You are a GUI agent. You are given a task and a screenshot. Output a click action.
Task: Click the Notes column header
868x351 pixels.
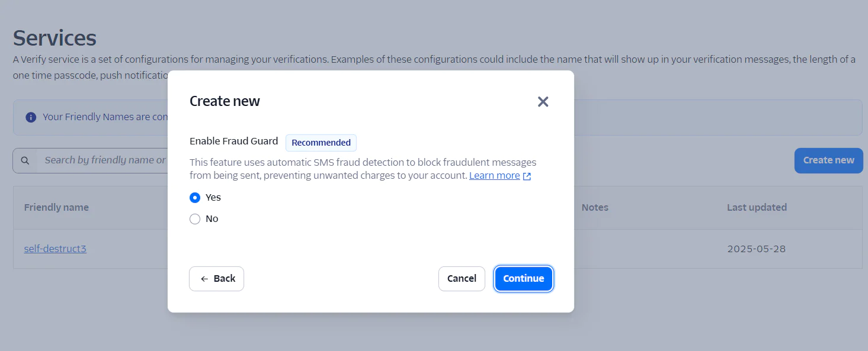595,207
